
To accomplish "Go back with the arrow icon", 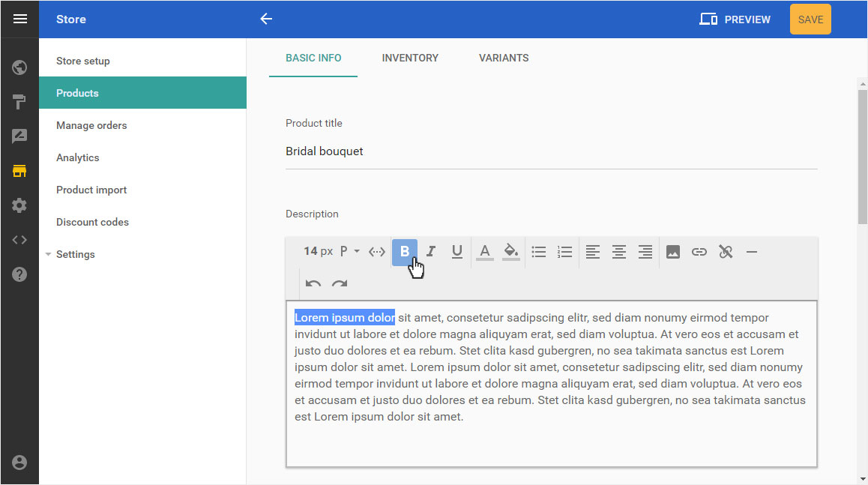I will pyautogui.click(x=266, y=19).
